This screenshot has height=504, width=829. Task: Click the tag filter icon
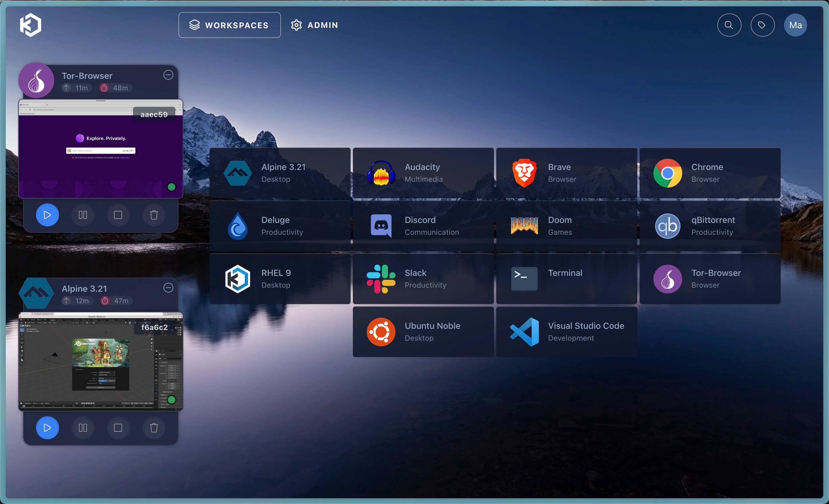(x=762, y=25)
